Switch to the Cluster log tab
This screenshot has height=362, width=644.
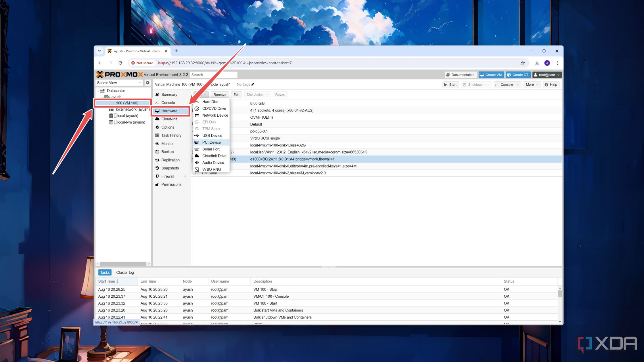pyautogui.click(x=125, y=272)
